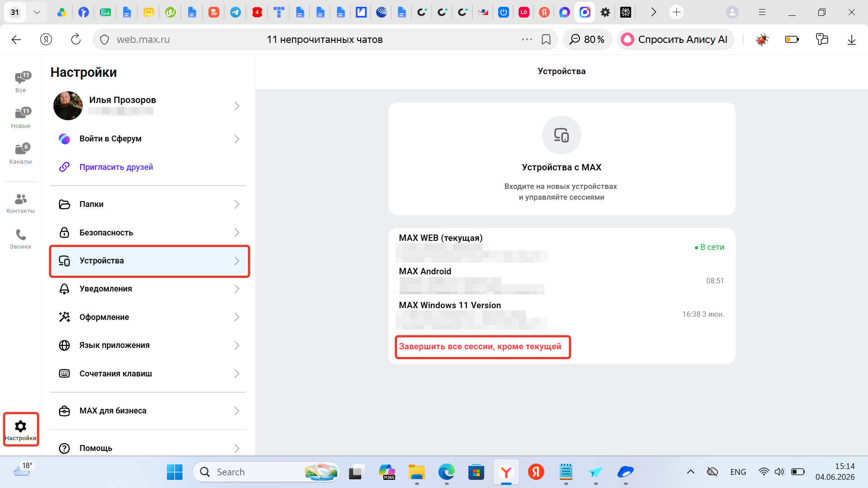
Task: Click Завершить все сессии, кроме текущей
Action: tap(480, 347)
